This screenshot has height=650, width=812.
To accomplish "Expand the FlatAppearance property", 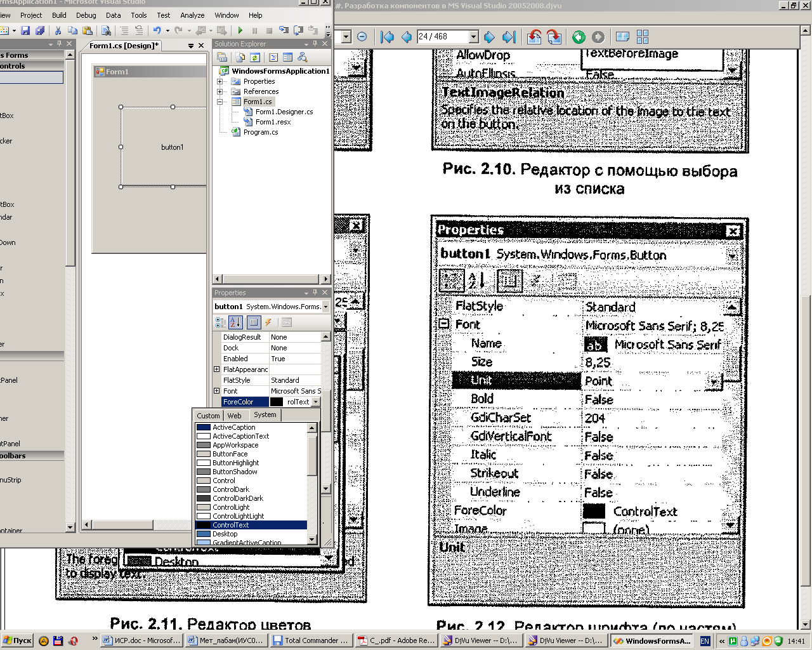I will (x=216, y=369).
